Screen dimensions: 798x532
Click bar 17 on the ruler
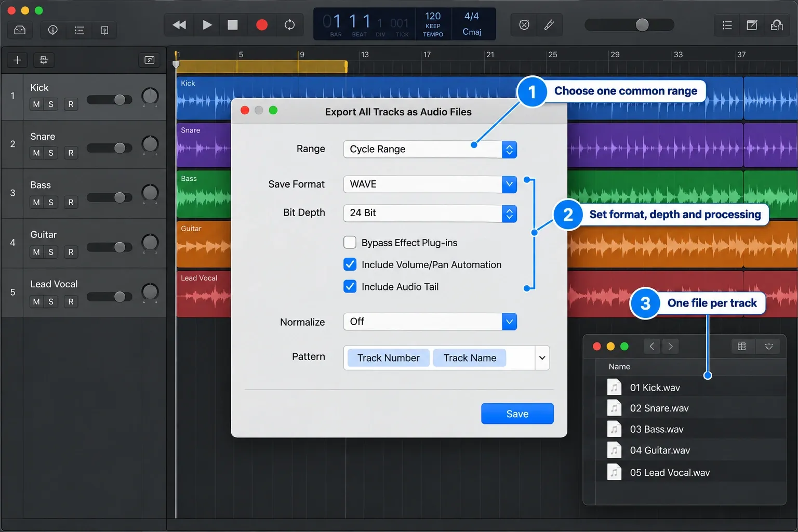pyautogui.click(x=427, y=55)
